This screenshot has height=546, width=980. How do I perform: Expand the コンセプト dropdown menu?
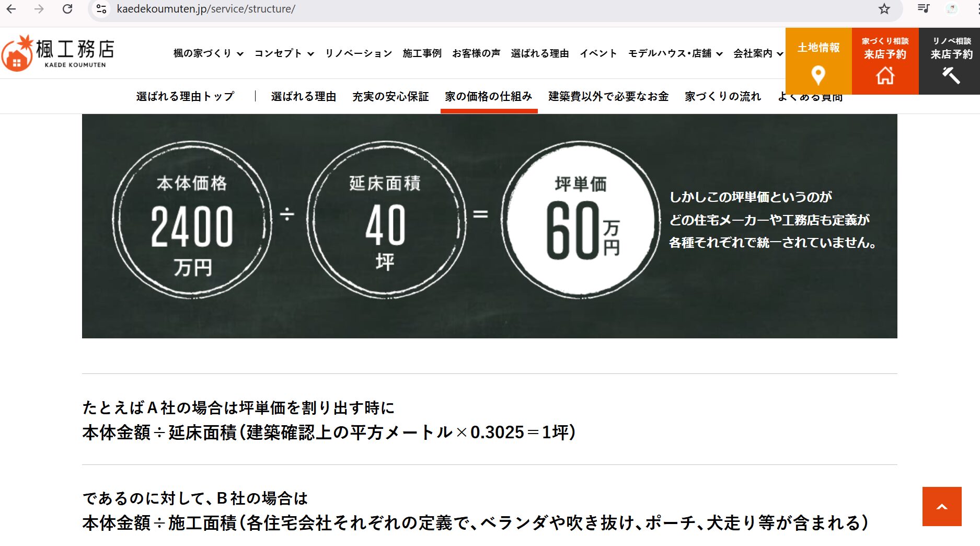[284, 53]
